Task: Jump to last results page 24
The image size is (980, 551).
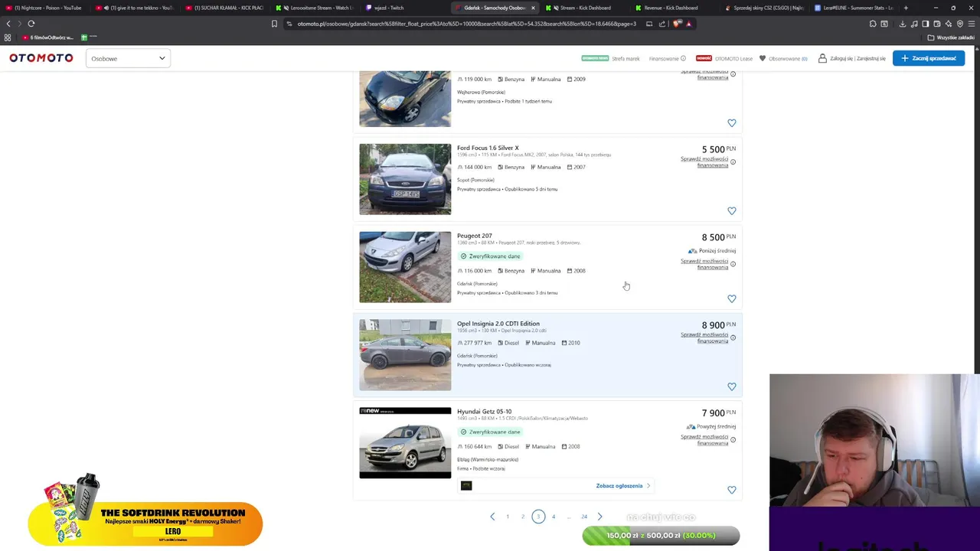Action: point(584,517)
